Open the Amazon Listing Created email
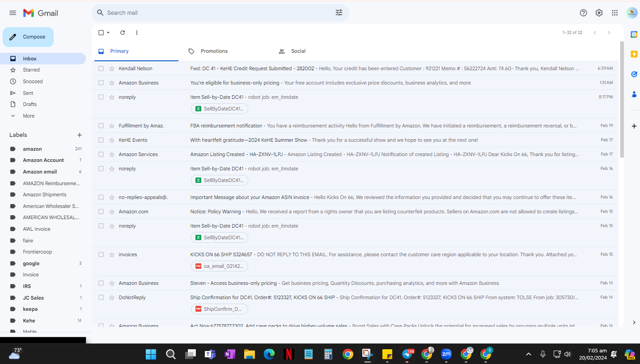 [355, 154]
